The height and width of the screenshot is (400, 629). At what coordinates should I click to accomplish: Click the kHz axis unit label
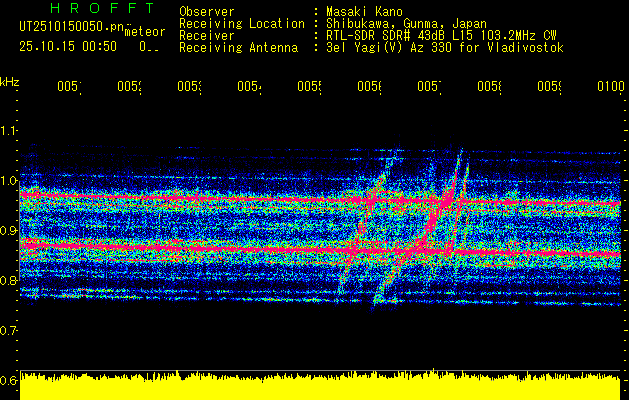[10, 82]
